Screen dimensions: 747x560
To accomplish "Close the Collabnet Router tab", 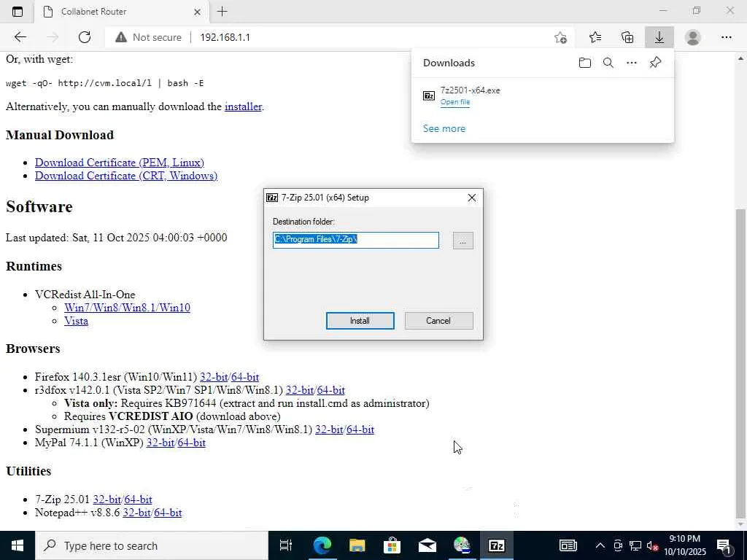I will pyautogui.click(x=197, y=12).
